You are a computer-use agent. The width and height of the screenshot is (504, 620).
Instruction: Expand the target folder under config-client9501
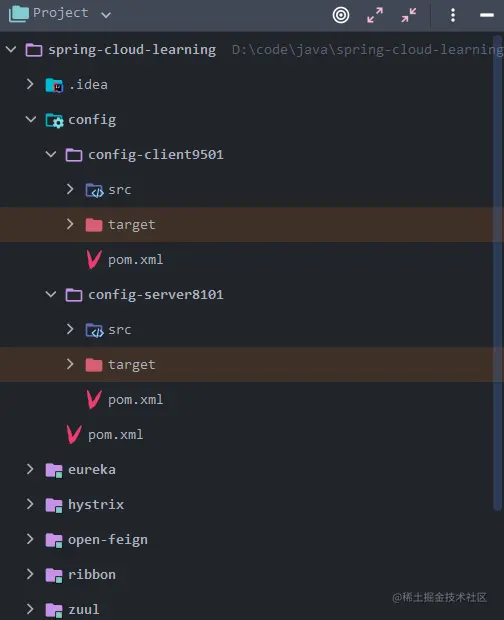[70, 224]
